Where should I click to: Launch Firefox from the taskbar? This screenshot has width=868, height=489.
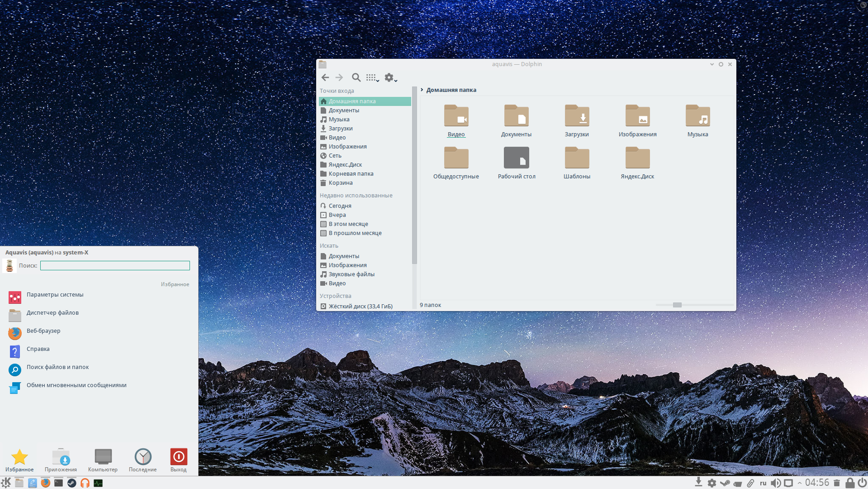click(x=45, y=483)
